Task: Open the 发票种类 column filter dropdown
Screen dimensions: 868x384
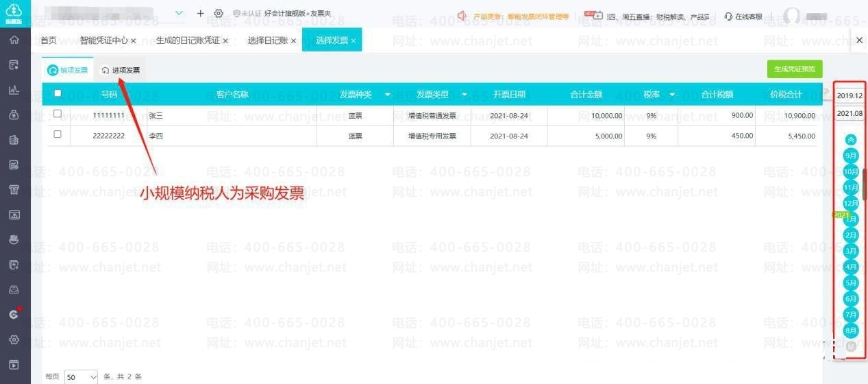Action: coord(388,95)
